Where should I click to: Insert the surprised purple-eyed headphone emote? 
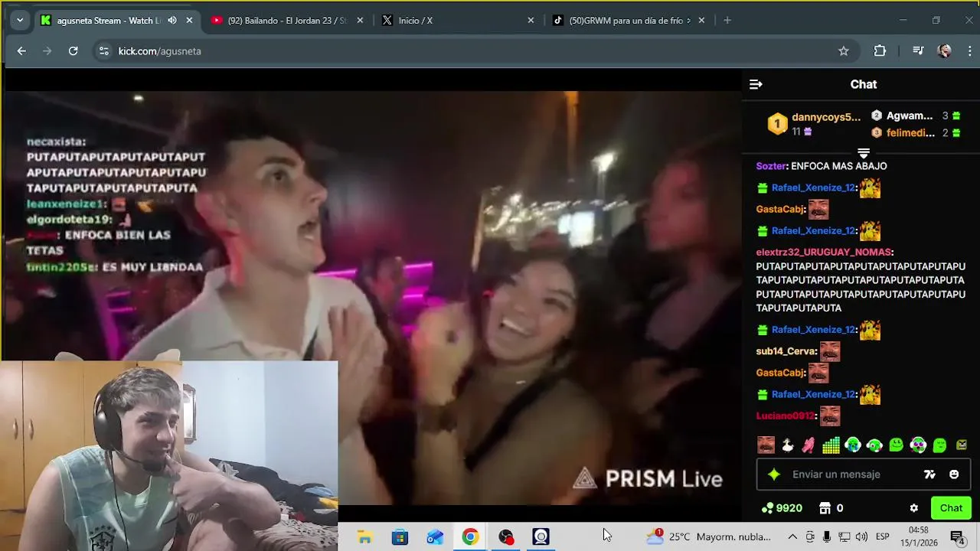918,445
